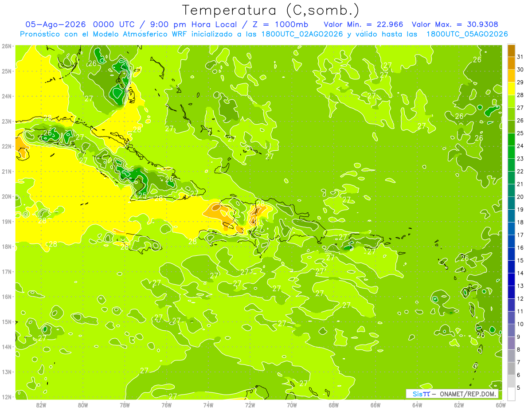Select the valid-until time "1800UTC_05AGO2026"
The height and width of the screenshot is (411, 532).
point(467,34)
